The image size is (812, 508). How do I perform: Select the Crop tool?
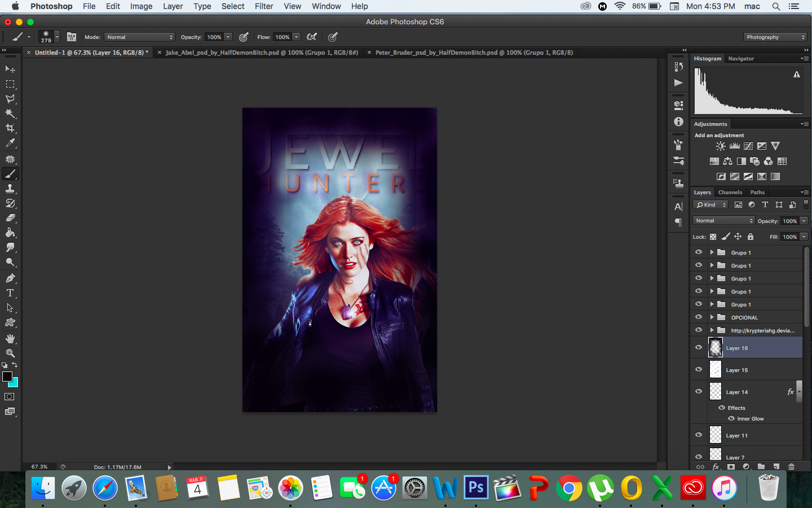[10, 128]
